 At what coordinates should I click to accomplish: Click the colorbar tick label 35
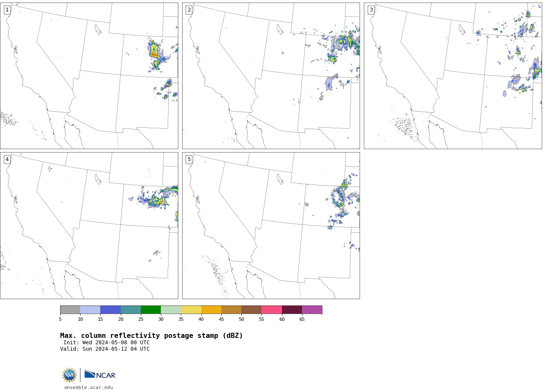181,319
